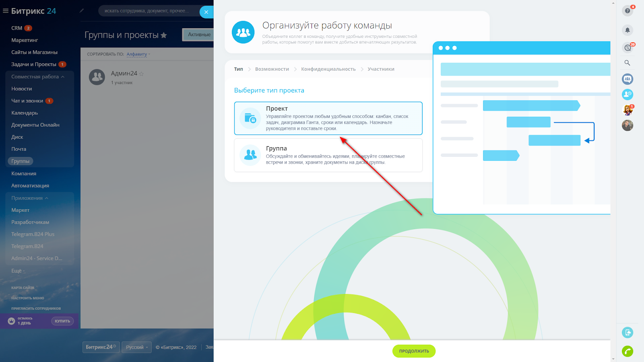
Task: Click the Активные filter chip
Action: pyautogui.click(x=198, y=35)
